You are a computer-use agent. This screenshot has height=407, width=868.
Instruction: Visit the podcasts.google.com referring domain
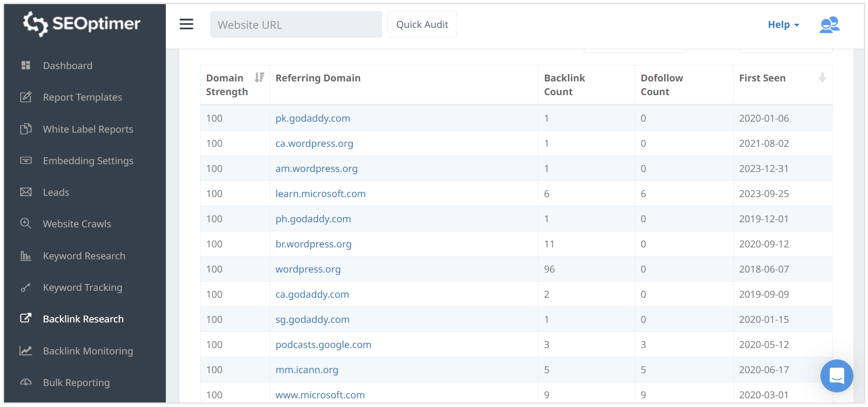pos(323,344)
